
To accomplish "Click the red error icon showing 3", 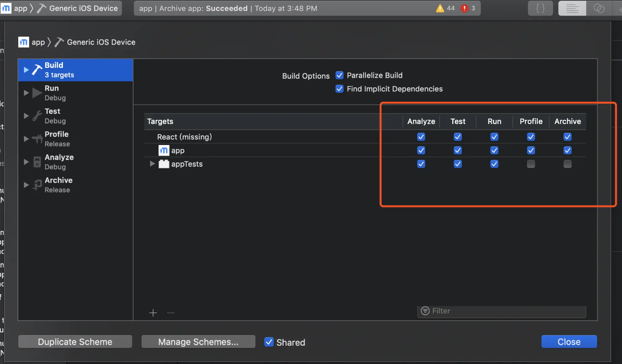I will [x=464, y=8].
